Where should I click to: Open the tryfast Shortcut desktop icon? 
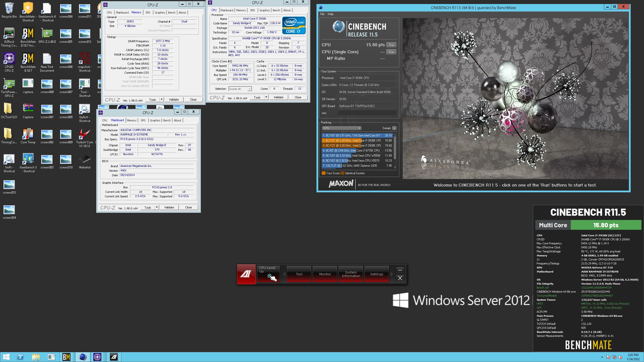85,112
